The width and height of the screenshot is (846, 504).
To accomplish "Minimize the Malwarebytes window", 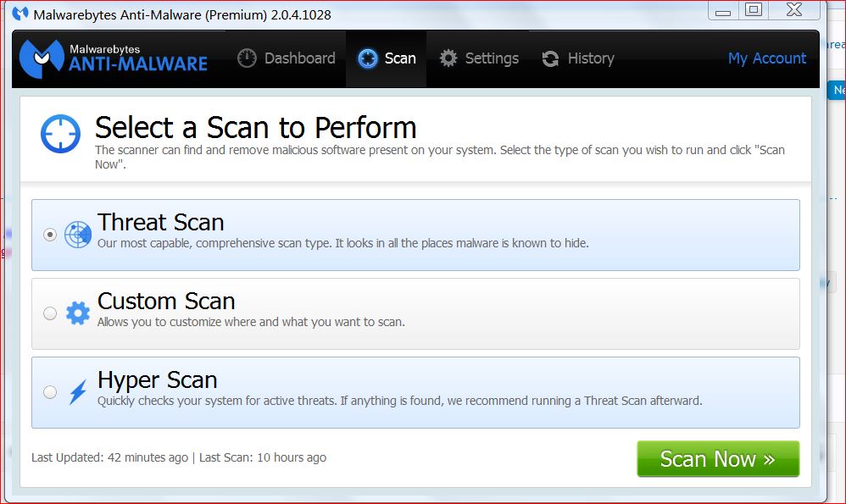I will (x=723, y=11).
